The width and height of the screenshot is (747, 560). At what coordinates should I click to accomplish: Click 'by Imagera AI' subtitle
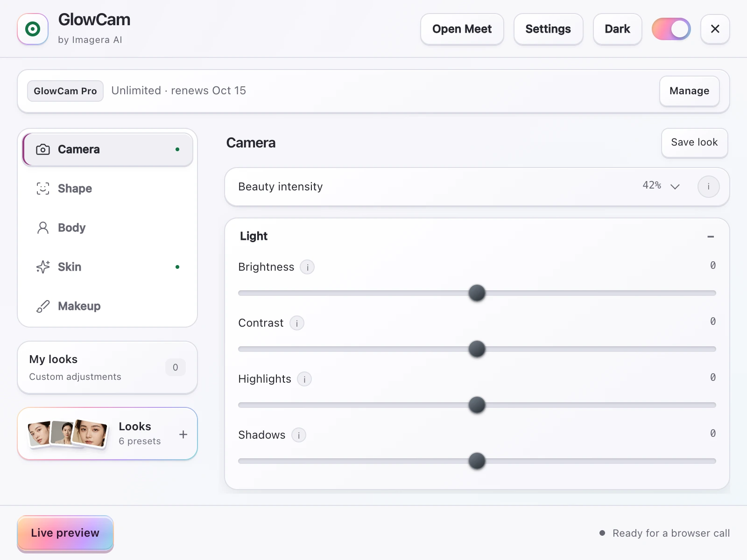(x=90, y=40)
